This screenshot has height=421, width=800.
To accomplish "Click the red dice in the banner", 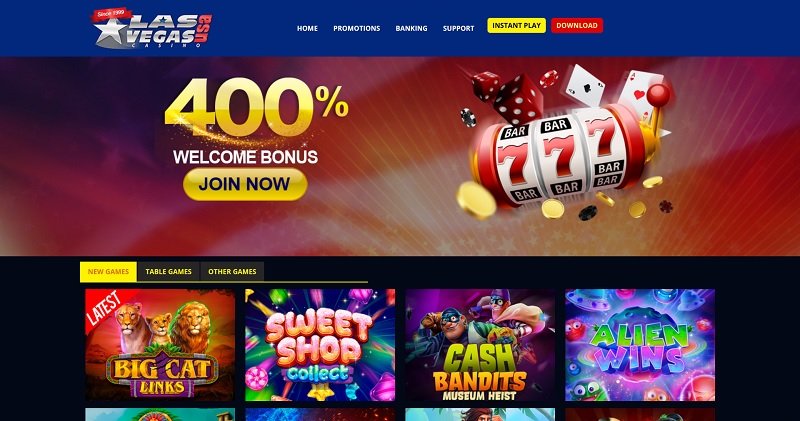I will pos(508,97).
